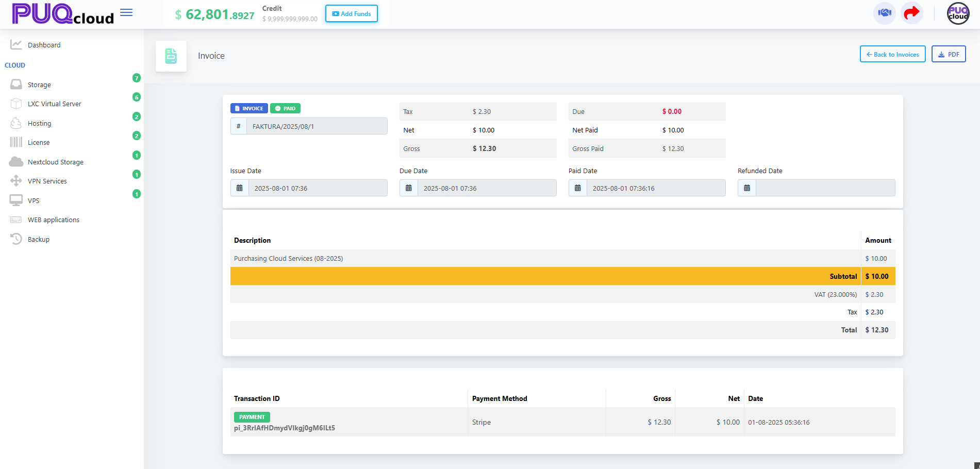
Task: Click the License barcode icon
Action: coord(16,142)
